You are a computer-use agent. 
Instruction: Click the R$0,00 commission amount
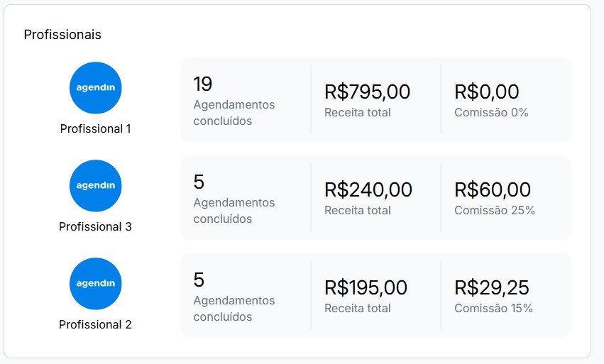pyautogui.click(x=486, y=92)
